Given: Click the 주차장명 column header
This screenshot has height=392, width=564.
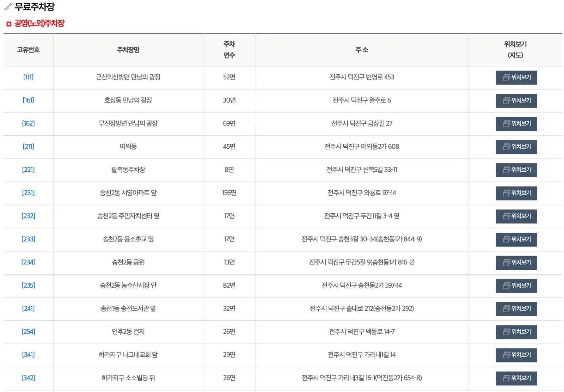Looking at the screenshot, I should point(128,50).
